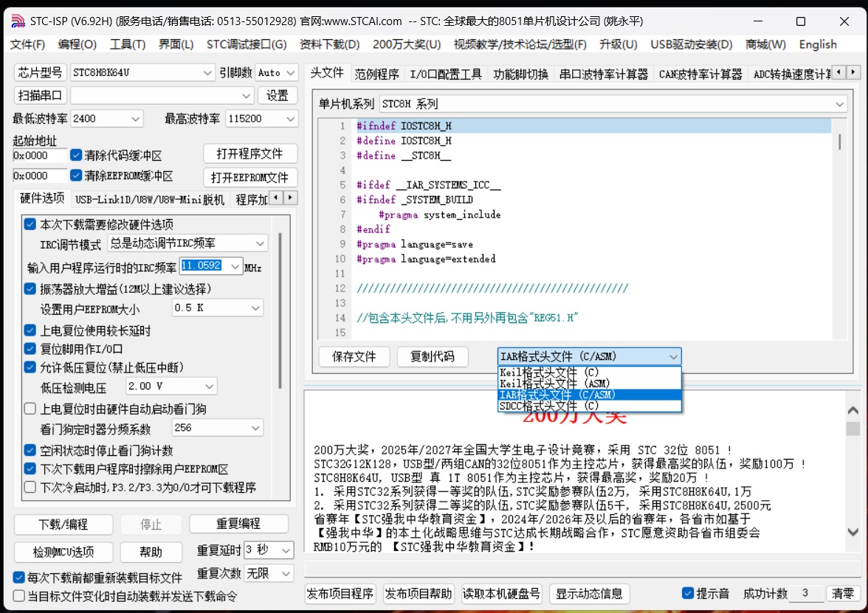Click 打开程序文件 button

[249, 153]
